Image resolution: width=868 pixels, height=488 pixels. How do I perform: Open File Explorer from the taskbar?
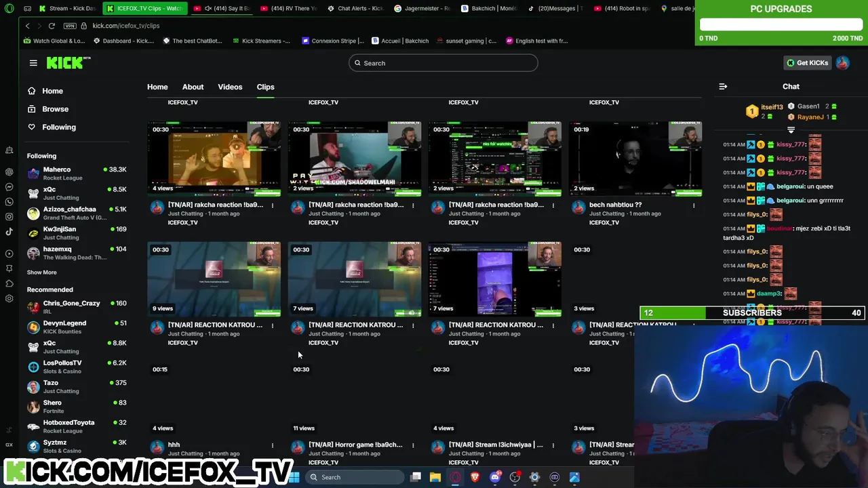435,477
